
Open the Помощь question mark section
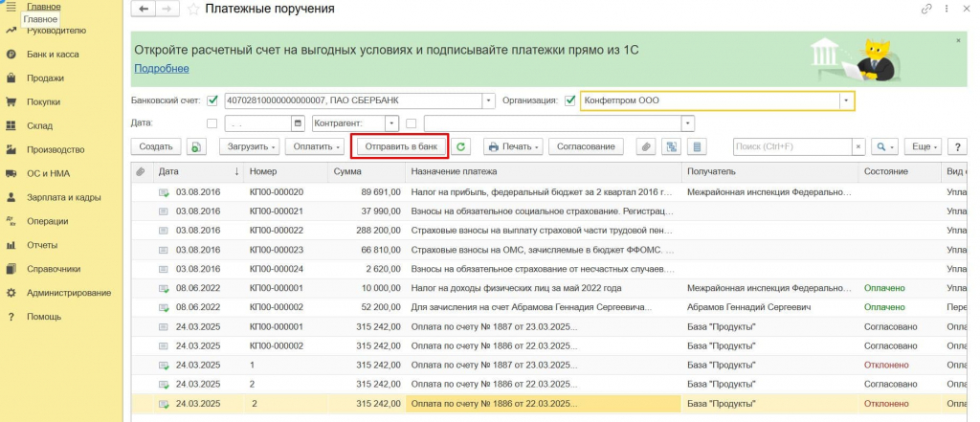click(44, 317)
